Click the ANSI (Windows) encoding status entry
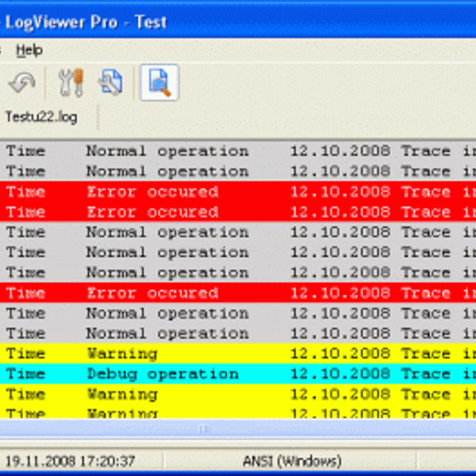 click(292, 461)
